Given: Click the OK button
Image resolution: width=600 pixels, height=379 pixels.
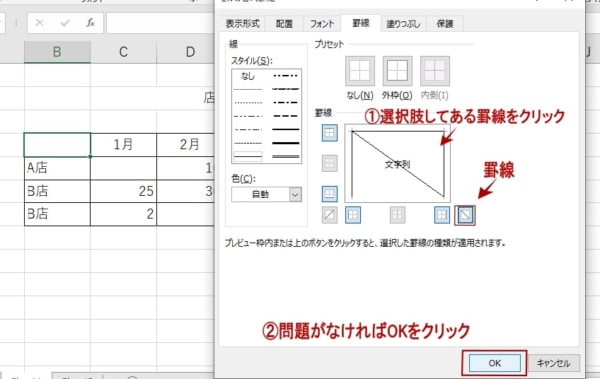Looking at the screenshot, I should pos(494,363).
